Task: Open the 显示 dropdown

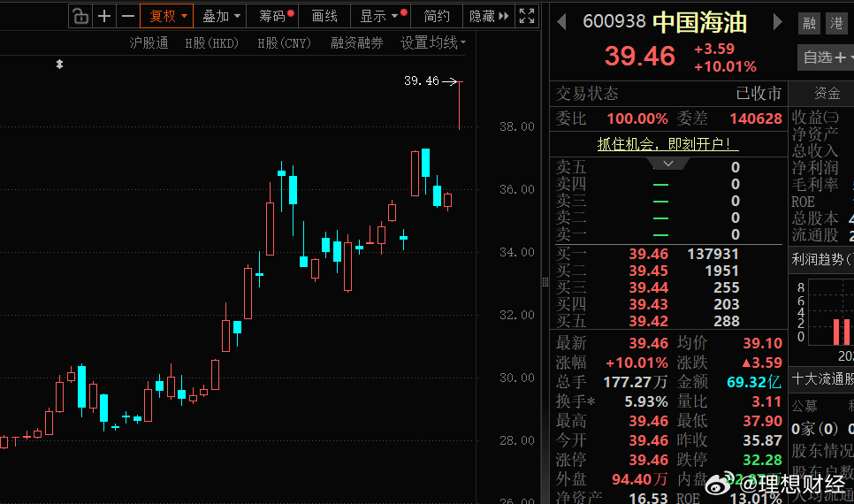Action: point(381,16)
